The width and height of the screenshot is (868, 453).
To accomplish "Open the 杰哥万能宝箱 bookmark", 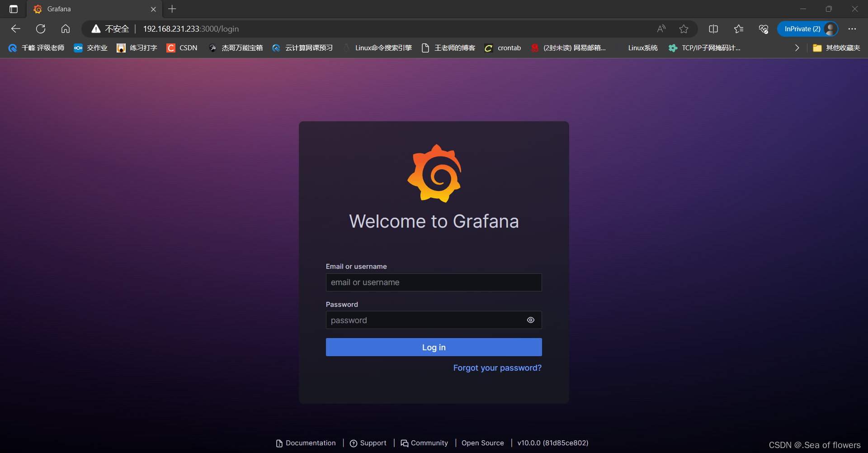I will pyautogui.click(x=236, y=48).
